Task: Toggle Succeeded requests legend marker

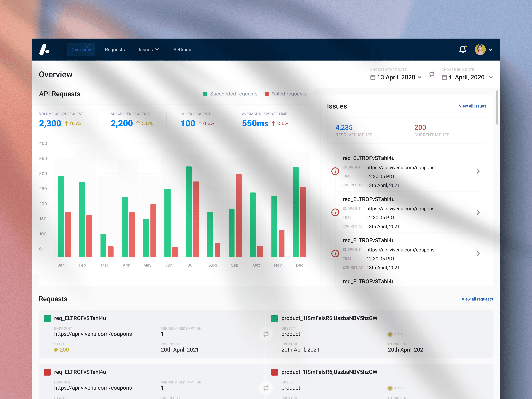Action: tap(205, 94)
